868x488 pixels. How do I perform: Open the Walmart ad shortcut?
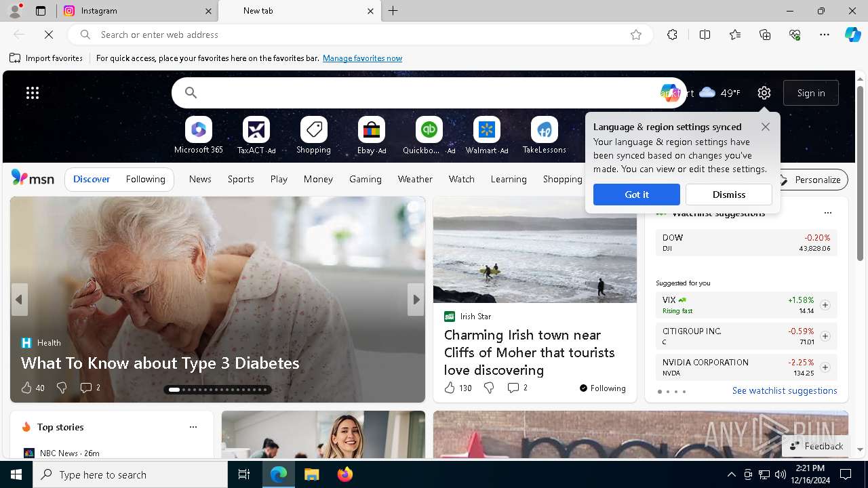487,136
